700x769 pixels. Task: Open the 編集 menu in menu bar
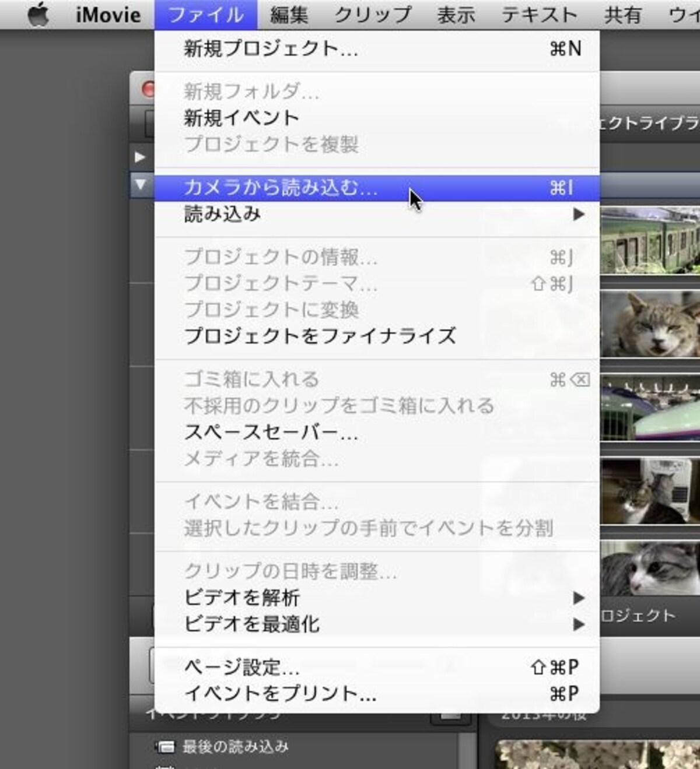tap(289, 15)
